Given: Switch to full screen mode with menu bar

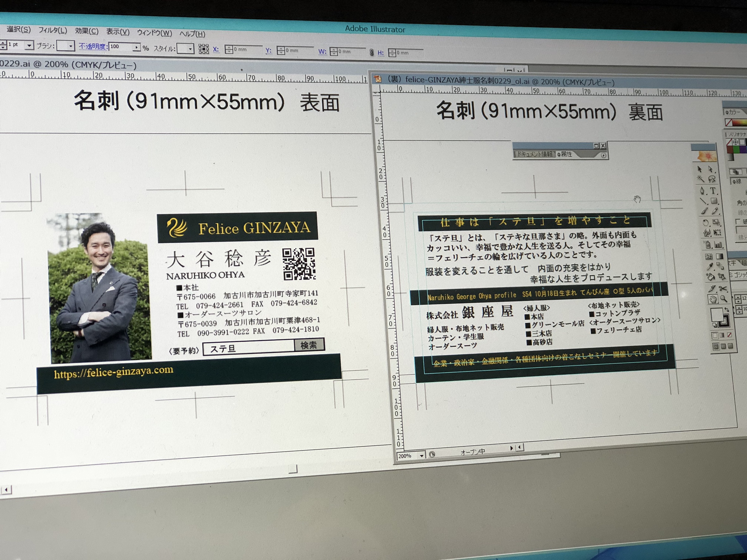Looking at the screenshot, I should coord(723,346).
